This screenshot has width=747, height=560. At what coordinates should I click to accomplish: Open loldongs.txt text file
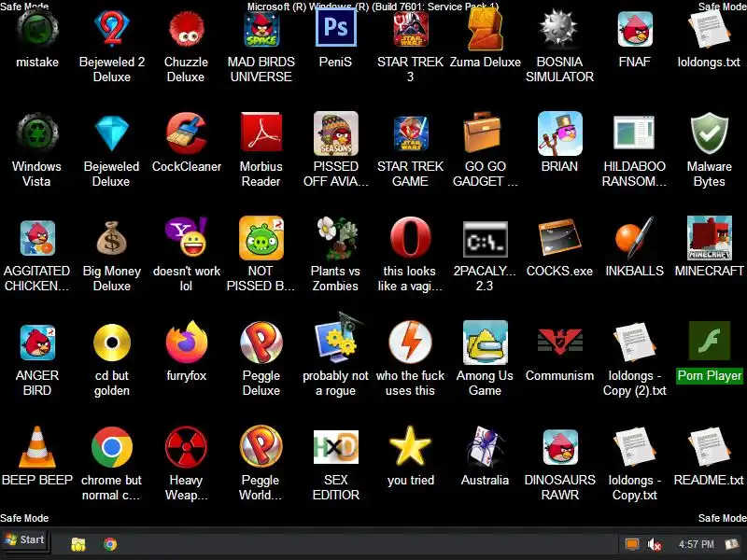pos(710,30)
